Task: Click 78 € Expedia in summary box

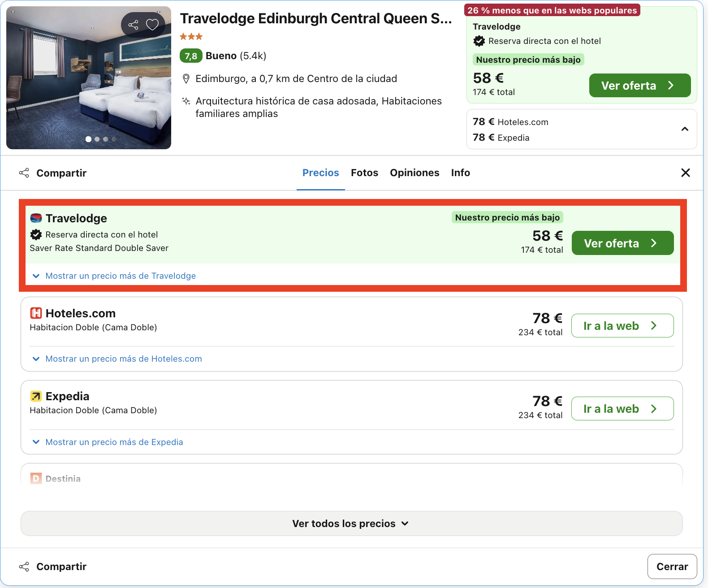Action: tap(501, 138)
